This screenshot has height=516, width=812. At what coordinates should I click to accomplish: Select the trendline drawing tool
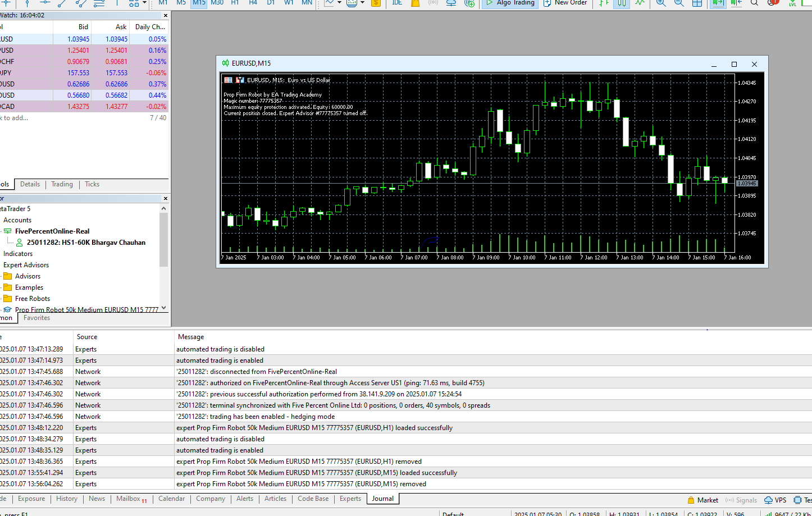click(x=62, y=3)
